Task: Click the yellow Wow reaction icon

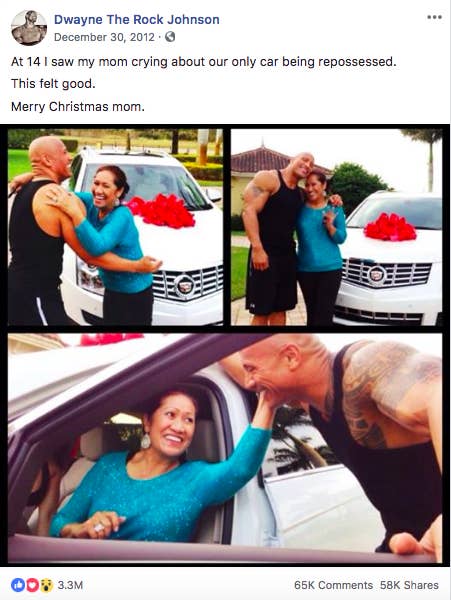Action: 46,585
